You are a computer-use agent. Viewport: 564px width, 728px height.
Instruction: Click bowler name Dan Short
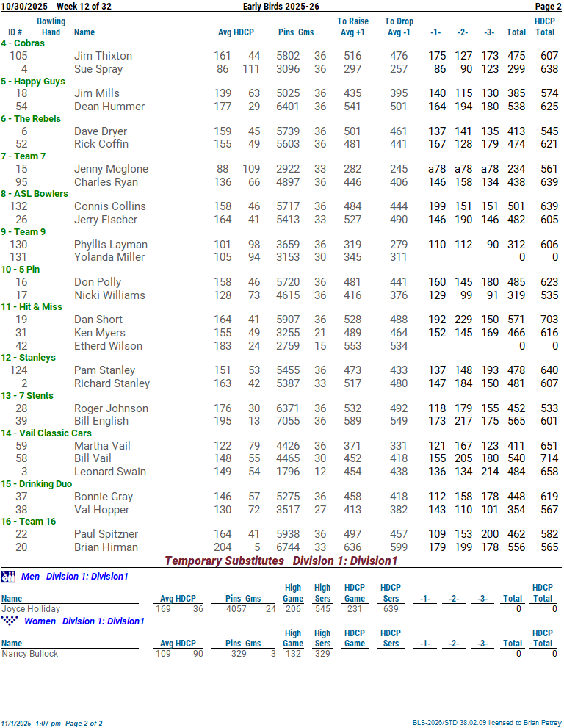(x=98, y=320)
